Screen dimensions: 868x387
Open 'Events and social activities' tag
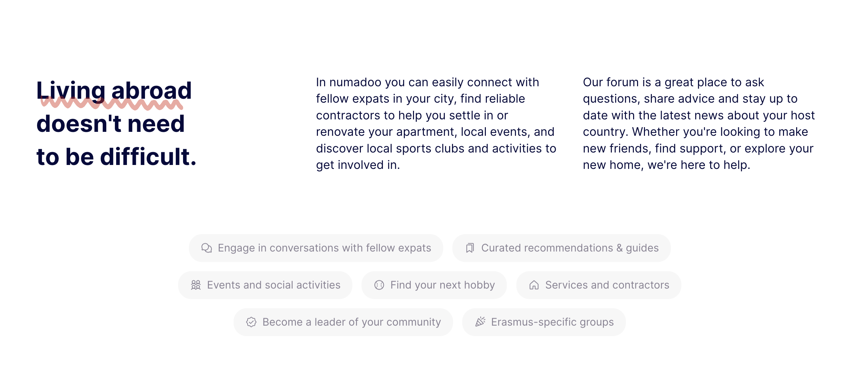265,285
